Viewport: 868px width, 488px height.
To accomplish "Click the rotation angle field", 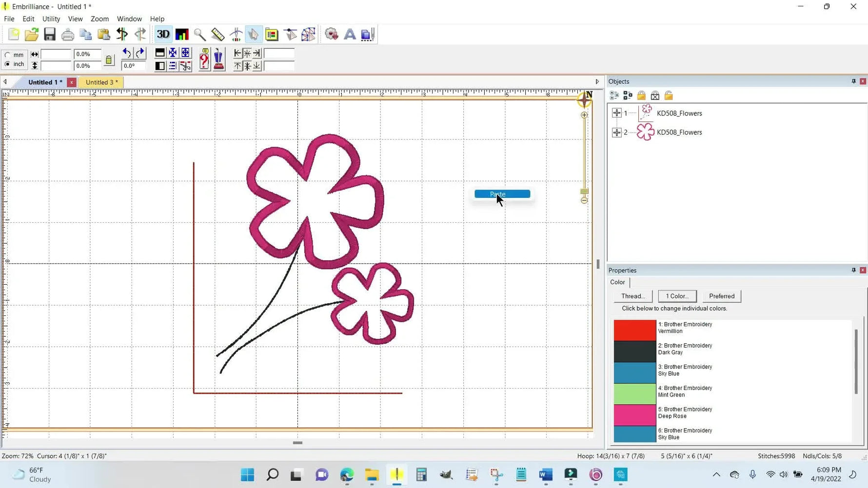I will (x=134, y=66).
